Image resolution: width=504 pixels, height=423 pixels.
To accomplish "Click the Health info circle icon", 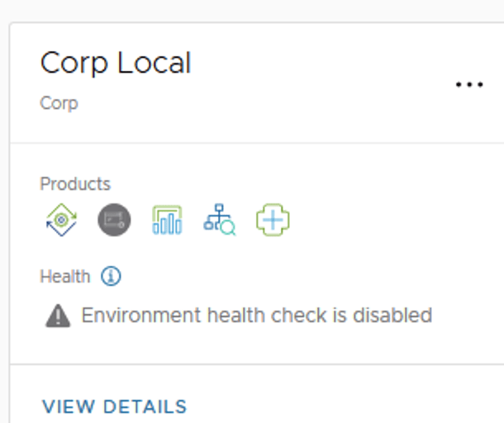I will click(111, 276).
